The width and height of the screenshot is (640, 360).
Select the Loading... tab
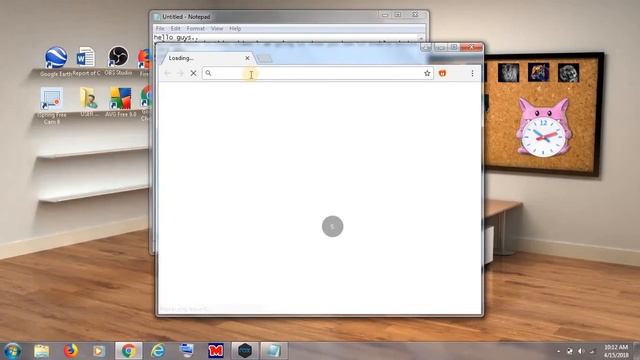(208, 58)
